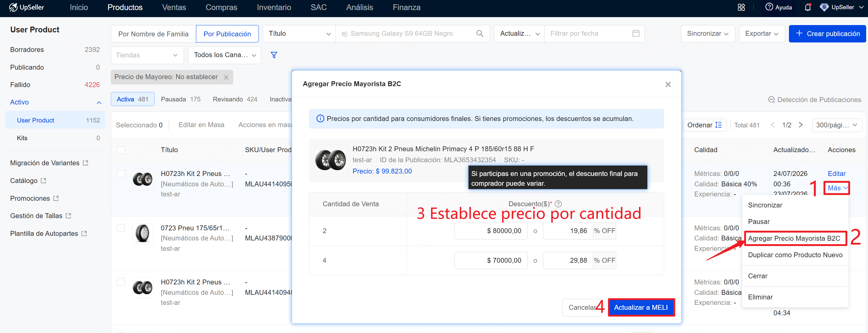The width and height of the screenshot is (868, 333).
Task: Click Editar en Masa
Action: click(x=201, y=125)
